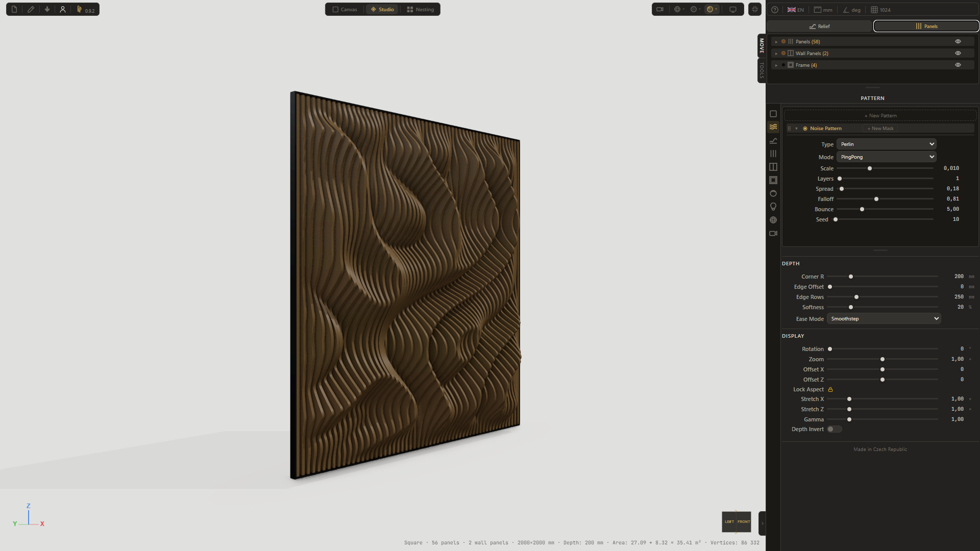
Task: Open the user account icon
Action: [62, 9]
